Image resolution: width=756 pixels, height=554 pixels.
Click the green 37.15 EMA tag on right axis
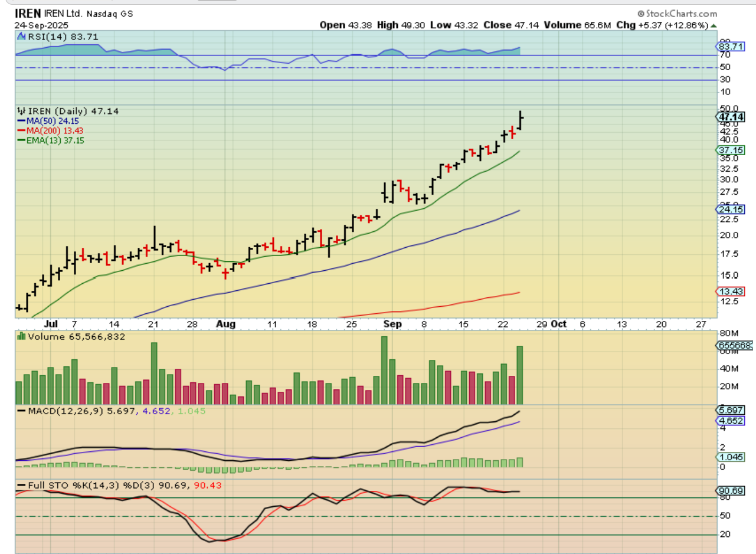click(x=729, y=150)
